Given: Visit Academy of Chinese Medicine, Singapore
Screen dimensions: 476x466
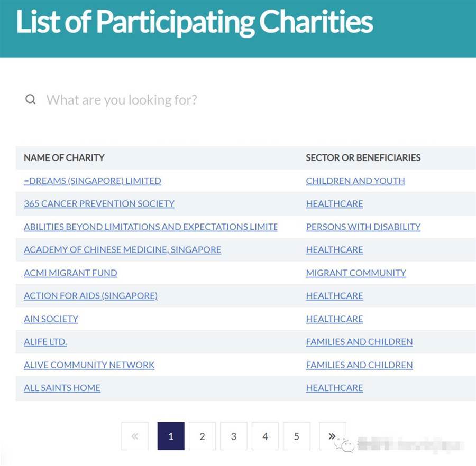Looking at the screenshot, I should [122, 249].
